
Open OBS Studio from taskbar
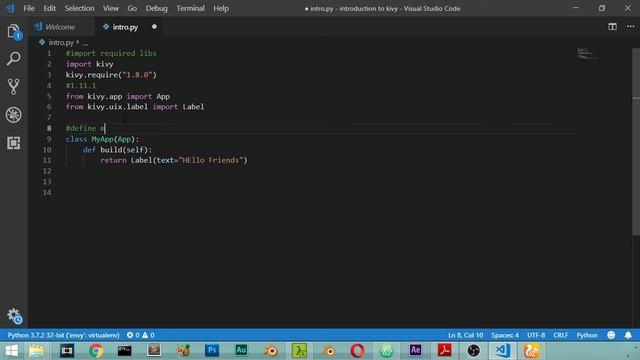[x=473, y=351]
